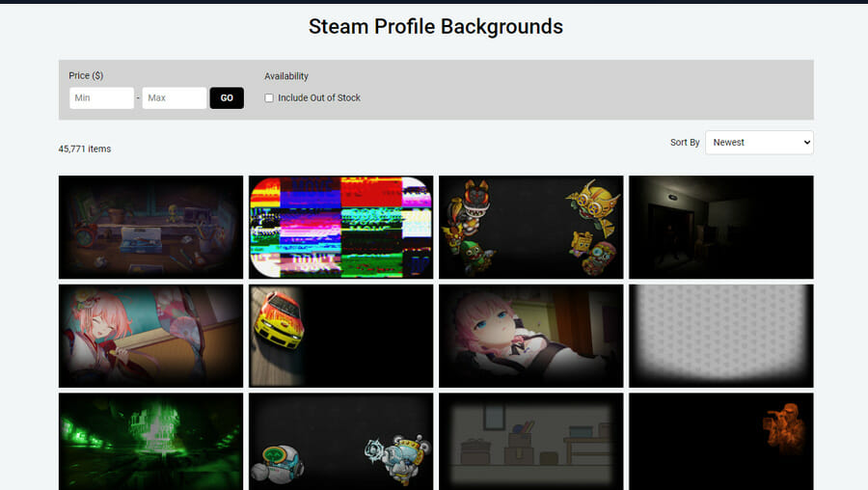Enable the Include Out of Stock checkbox
This screenshot has width=868, height=490.
point(269,98)
